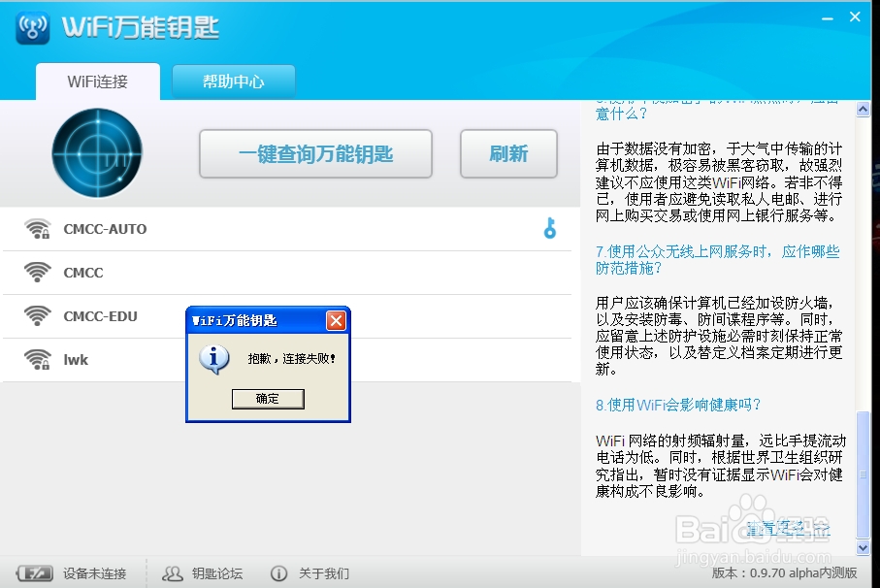
Task: Click the WiFi万能钥匙 app logo icon
Action: (32, 28)
